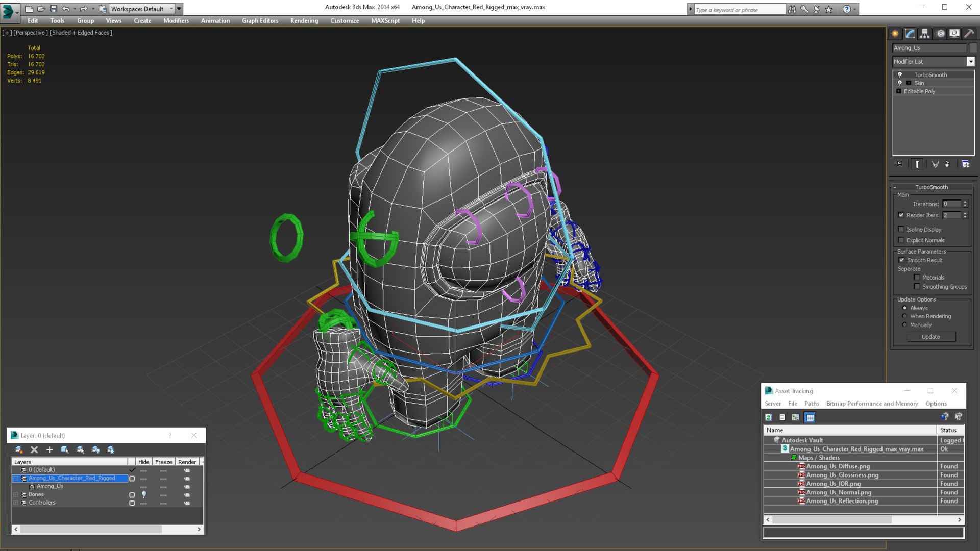Click the Hide column header in Layer dialog
Screen dimensions: 980x551
pos(143,462)
